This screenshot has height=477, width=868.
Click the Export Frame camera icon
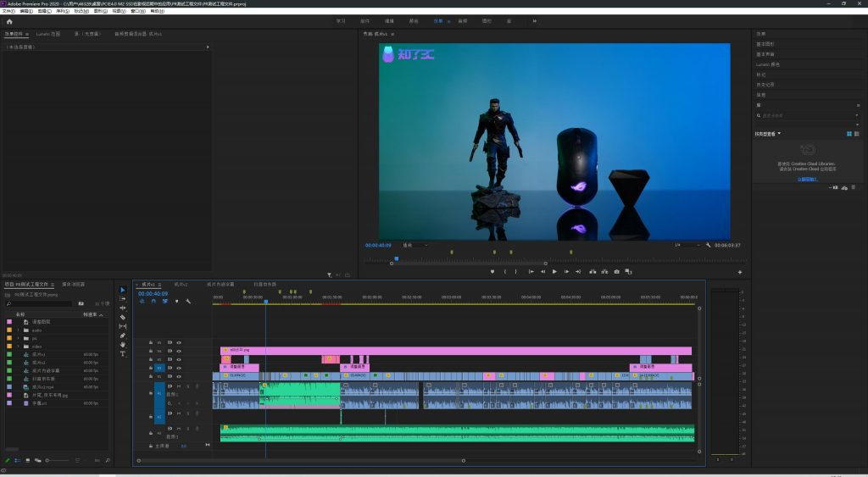(x=617, y=272)
